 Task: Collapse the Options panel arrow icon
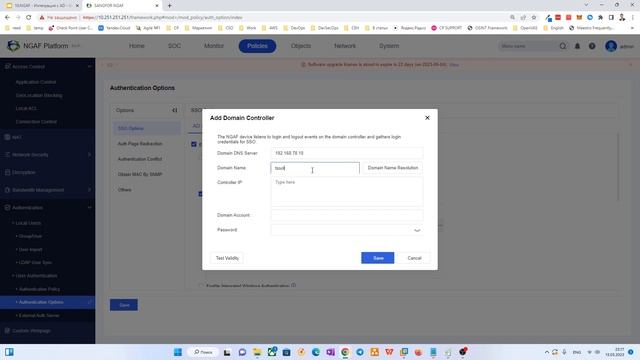pos(175,110)
